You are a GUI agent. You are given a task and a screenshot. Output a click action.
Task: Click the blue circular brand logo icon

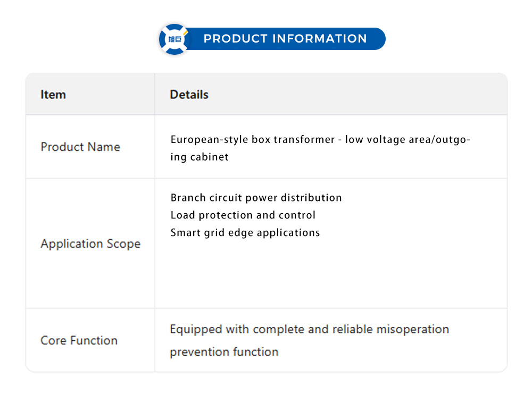(x=174, y=39)
